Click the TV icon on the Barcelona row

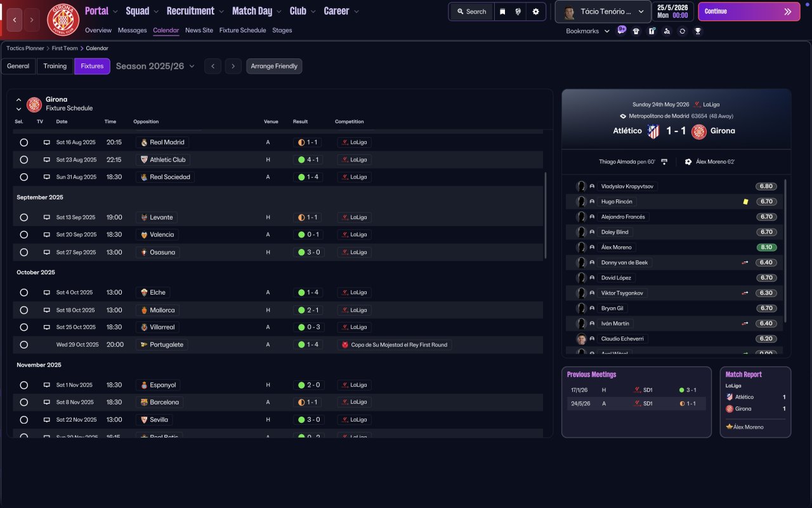click(x=46, y=402)
